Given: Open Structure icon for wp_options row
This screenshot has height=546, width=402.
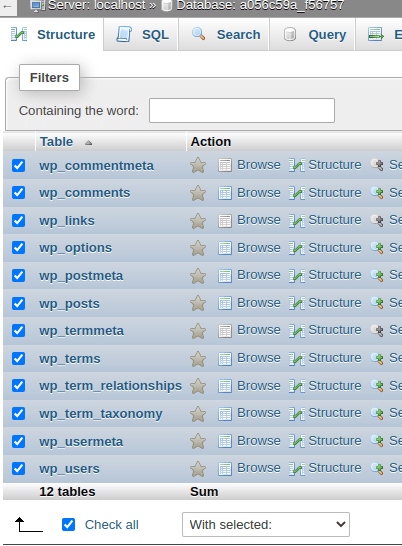Looking at the screenshot, I should 296,248.
